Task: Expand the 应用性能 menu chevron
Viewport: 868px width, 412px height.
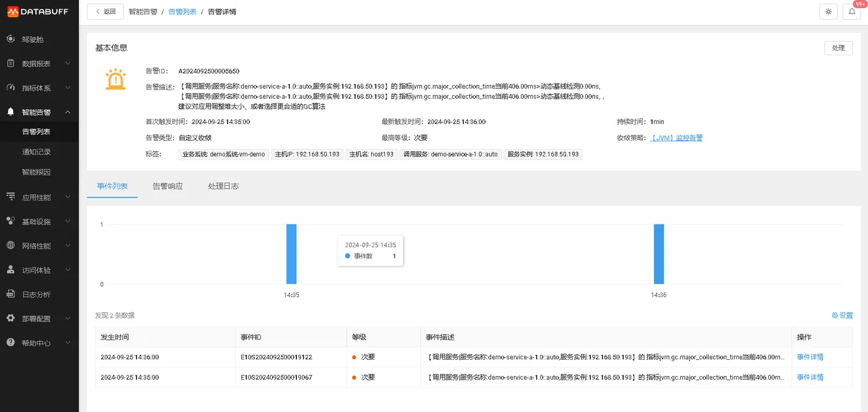Action: point(68,197)
